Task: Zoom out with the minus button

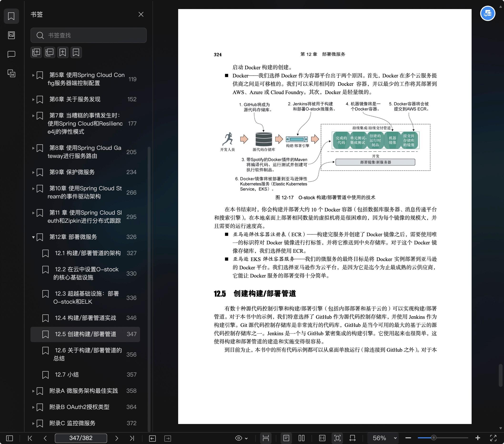Action: pos(408,438)
